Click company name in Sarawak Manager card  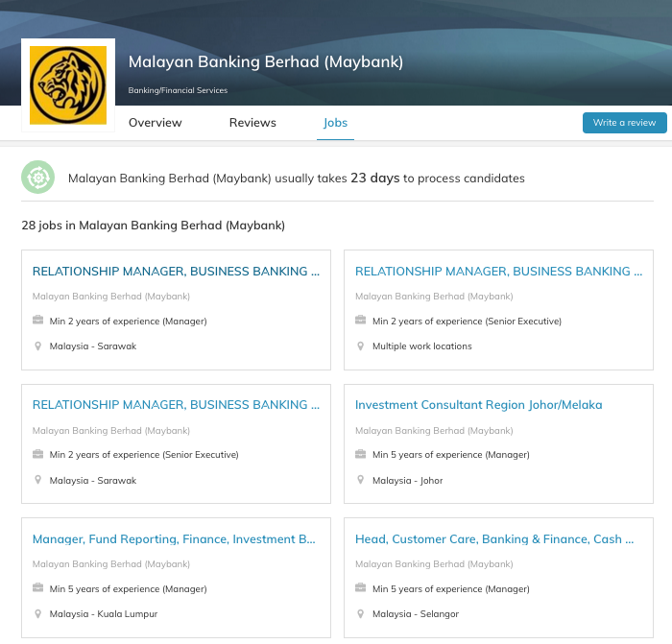[x=111, y=297]
